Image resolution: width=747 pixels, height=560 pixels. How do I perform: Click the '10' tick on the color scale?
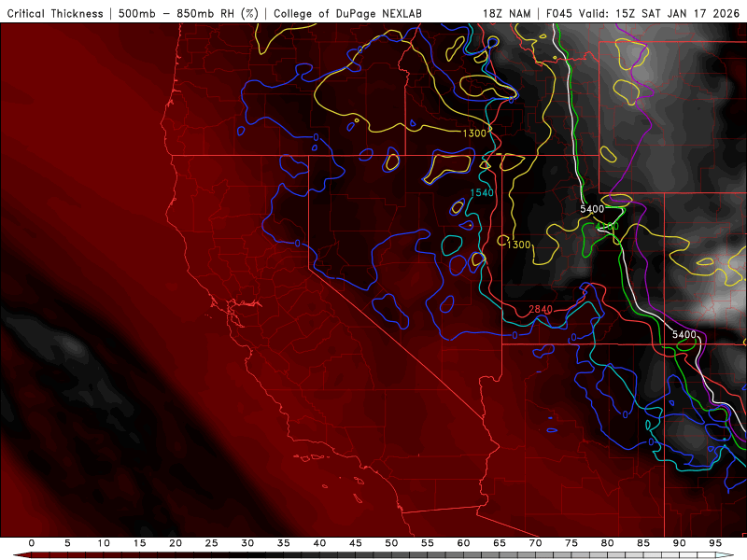coord(104,543)
